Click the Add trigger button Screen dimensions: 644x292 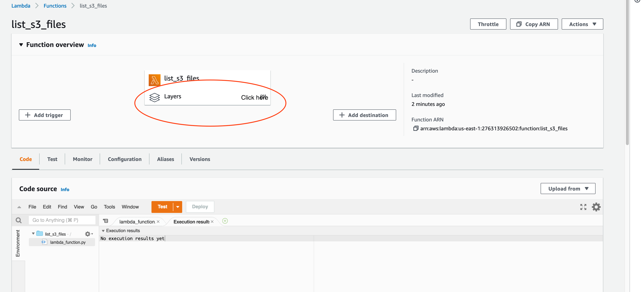coord(45,115)
